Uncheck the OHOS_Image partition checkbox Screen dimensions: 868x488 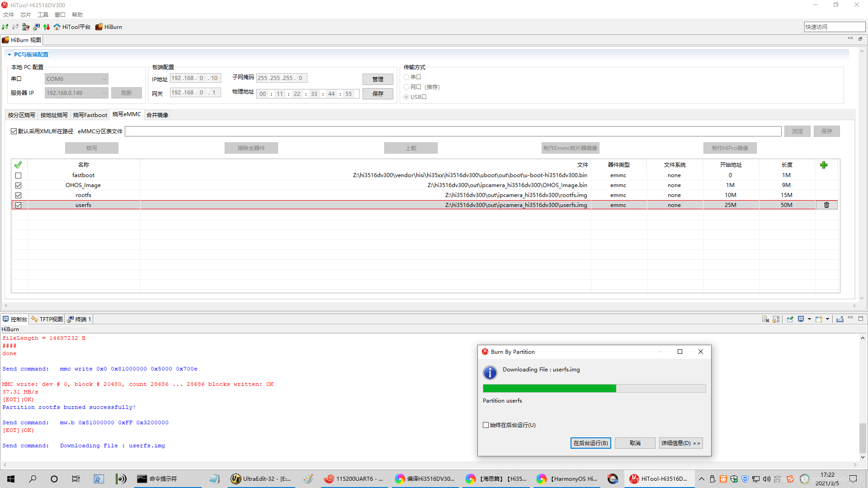click(19, 185)
